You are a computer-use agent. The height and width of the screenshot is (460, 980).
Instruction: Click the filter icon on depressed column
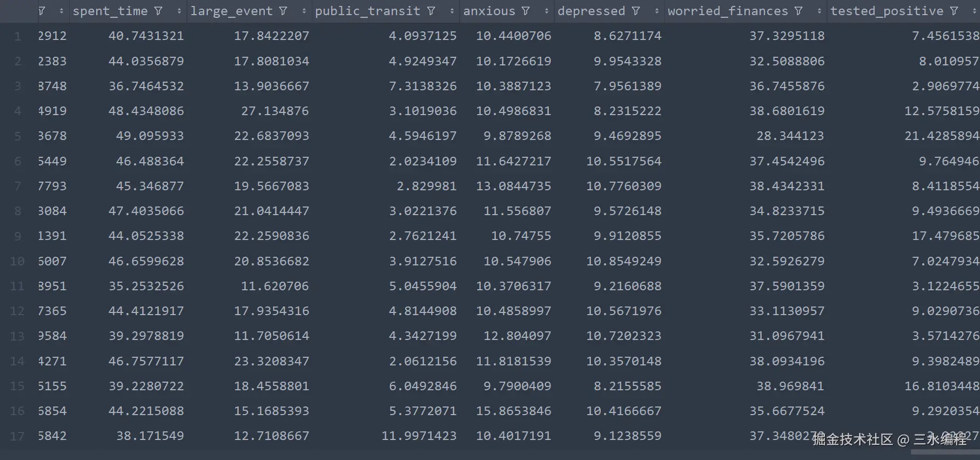tap(636, 11)
